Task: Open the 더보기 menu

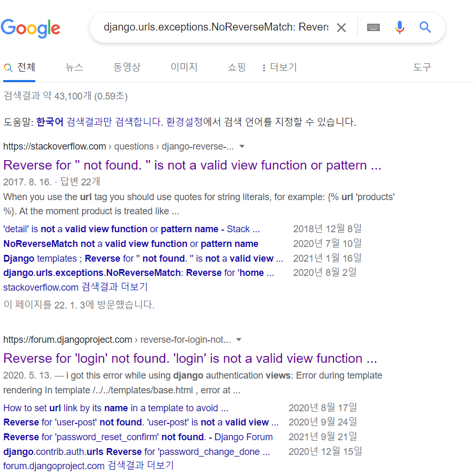Action: click(279, 67)
